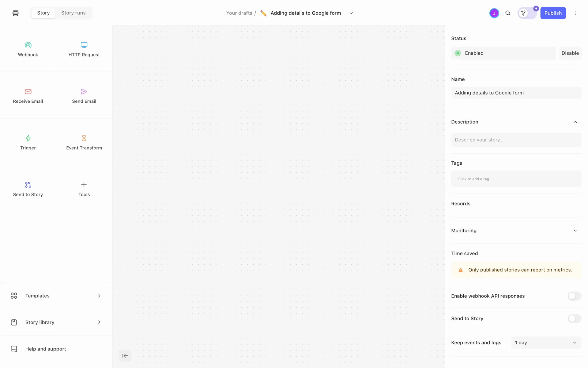Expand the Monitoring section
The height and width of the screenshot is (368, 588).
575,231
